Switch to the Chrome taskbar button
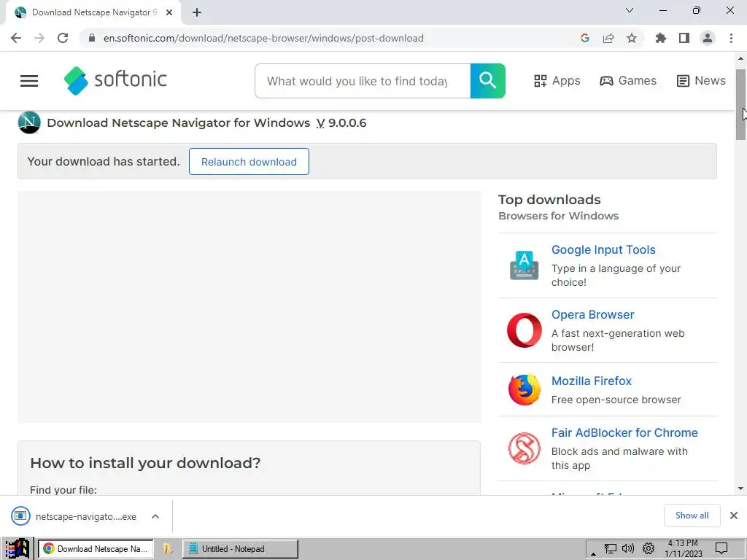The height and width of the screenshot is (560, 747). pos(96,548)
